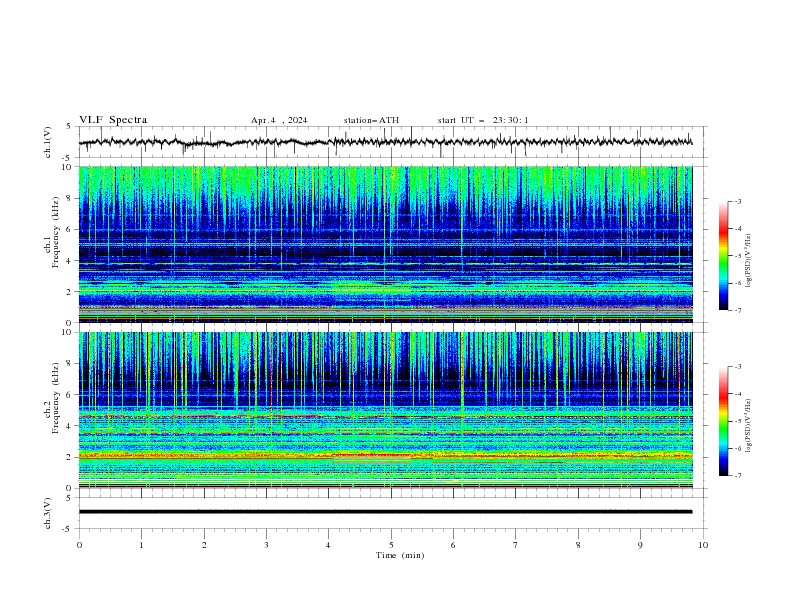Click the "4" kHz tick on ch.1 spectrogram axis

pyautogui.click(x=70, y=261)
